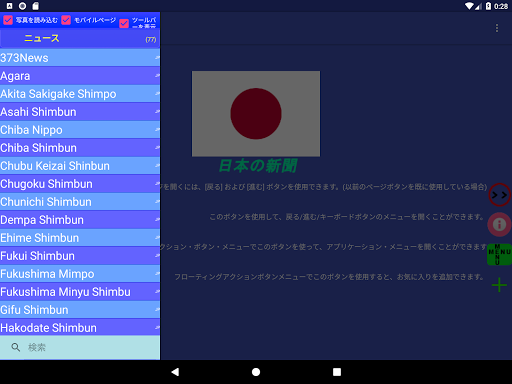Open 373News from the list
This screenshot has width=512, height=384.
(80, 58)
